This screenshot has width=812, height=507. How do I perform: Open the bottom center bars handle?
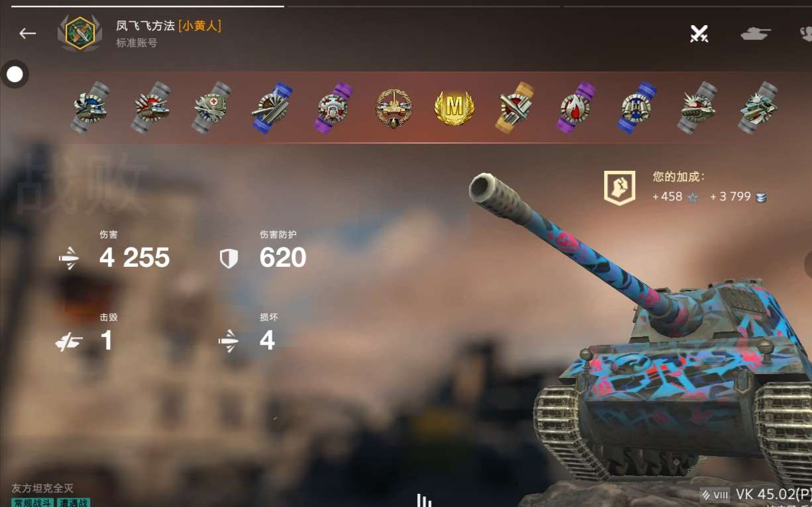424,500
